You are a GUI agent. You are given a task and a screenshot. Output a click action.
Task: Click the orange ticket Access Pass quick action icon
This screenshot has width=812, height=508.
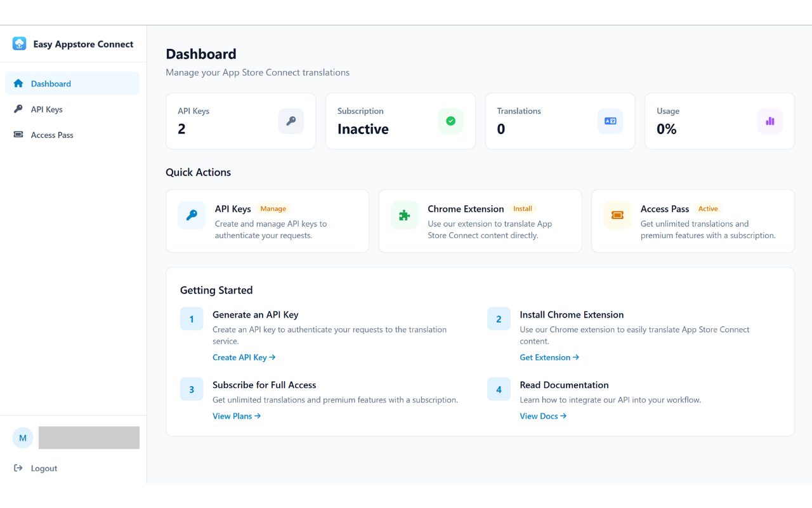click(x=617, y=215)
